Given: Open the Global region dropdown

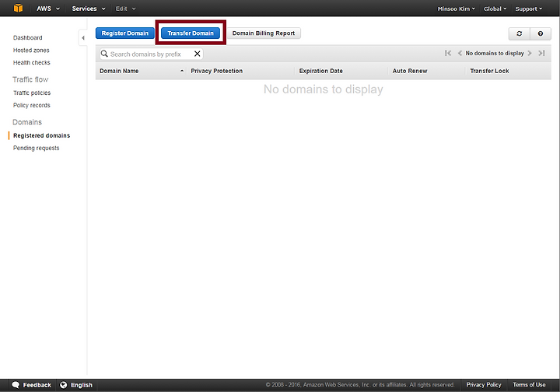Looking at the screenshot, I should [495, 9].
